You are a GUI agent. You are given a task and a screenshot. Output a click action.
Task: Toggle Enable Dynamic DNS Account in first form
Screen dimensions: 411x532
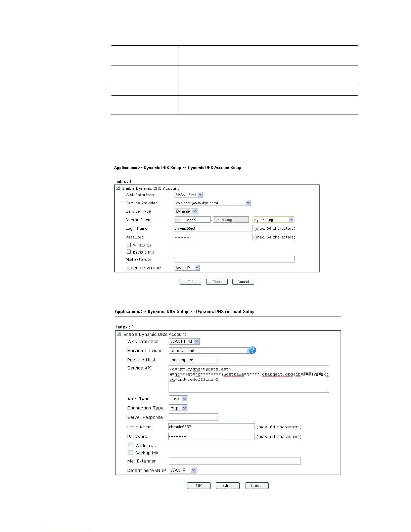point(118,188)
